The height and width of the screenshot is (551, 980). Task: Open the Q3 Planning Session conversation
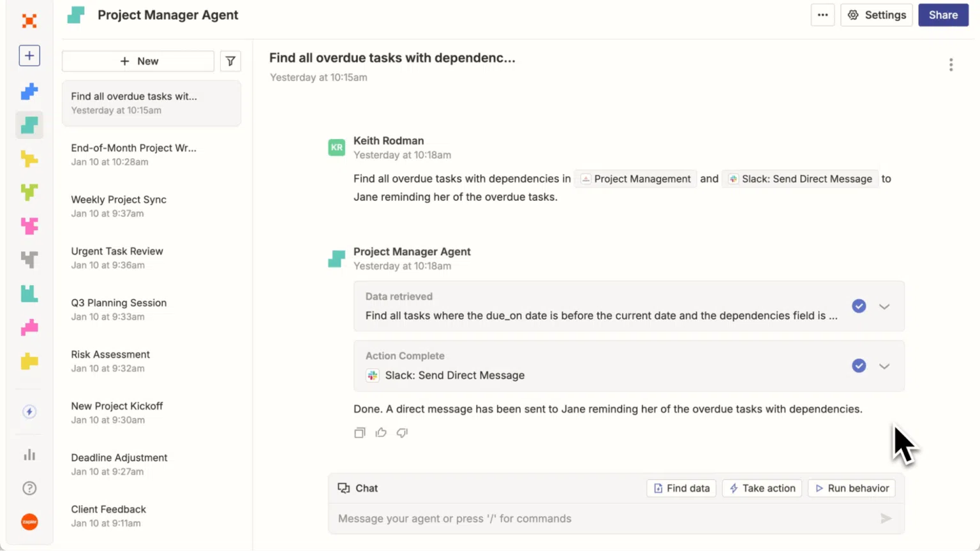click(151, 309)
